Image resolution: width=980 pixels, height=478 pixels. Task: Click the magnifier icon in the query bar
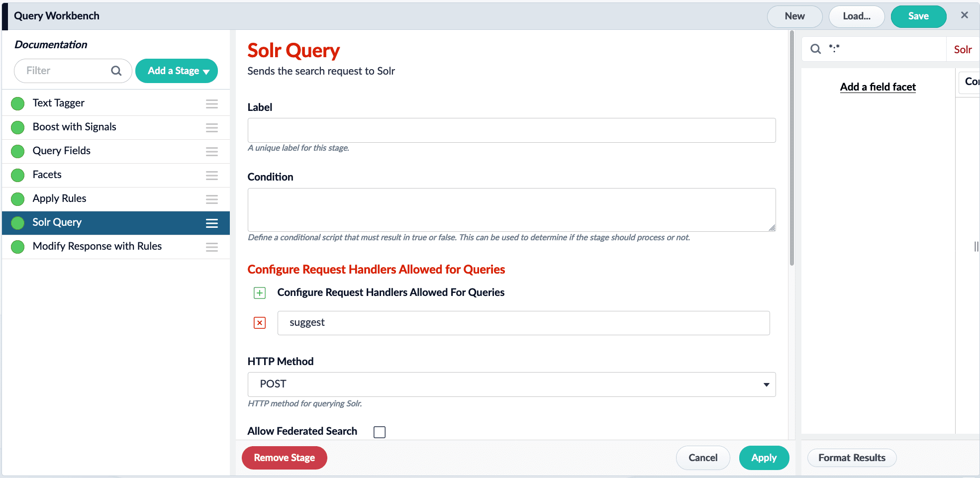pyautogui.click(x=816, y=49)
